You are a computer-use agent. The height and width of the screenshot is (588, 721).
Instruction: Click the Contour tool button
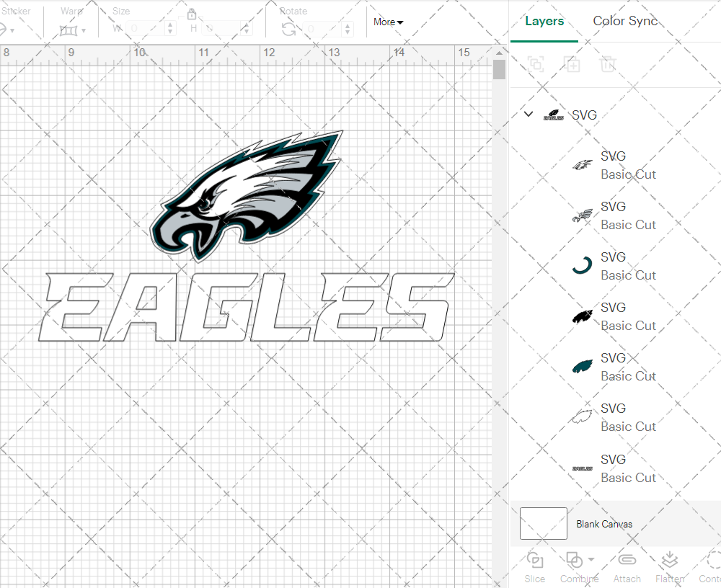click(709, 567)
